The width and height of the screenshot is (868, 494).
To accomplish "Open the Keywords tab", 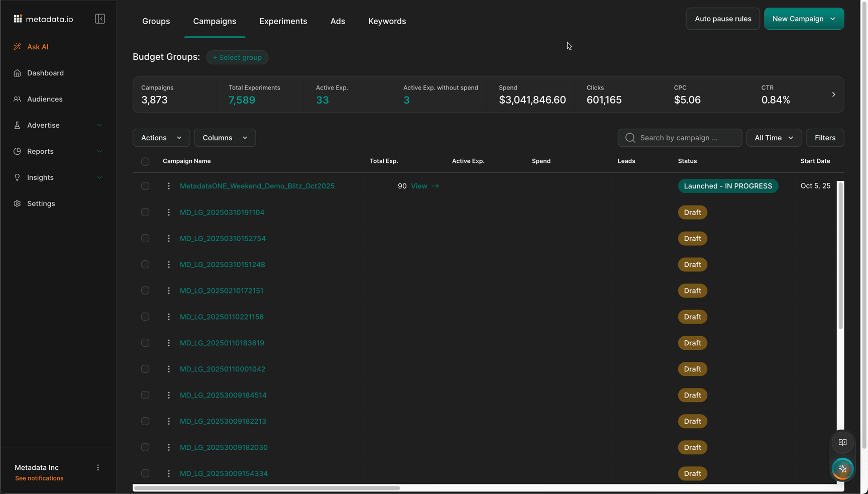I will pos(387,21).
